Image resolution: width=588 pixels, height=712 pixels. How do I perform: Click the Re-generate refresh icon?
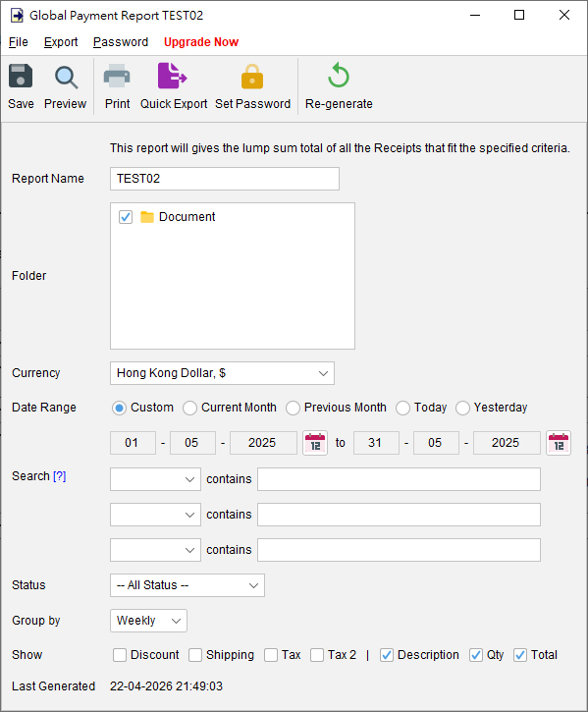[x=339, y=76]
